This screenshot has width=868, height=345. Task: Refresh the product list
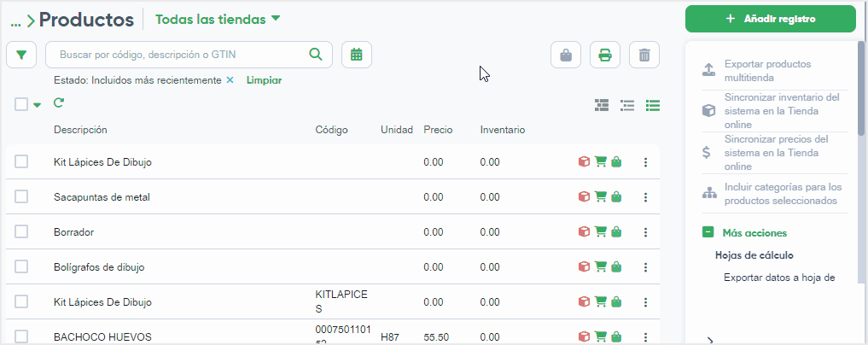tap(59, 103)
